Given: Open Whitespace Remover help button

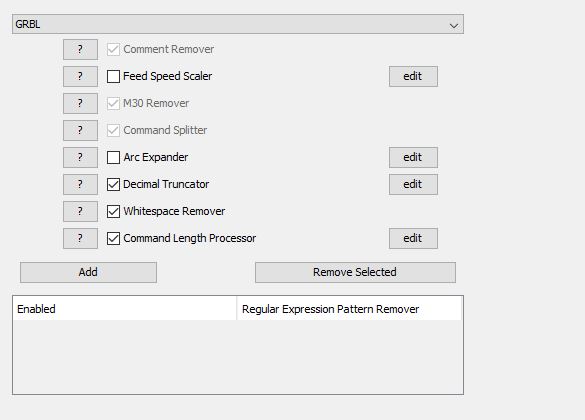Looking at the screenshot, I should pos(80,211).
